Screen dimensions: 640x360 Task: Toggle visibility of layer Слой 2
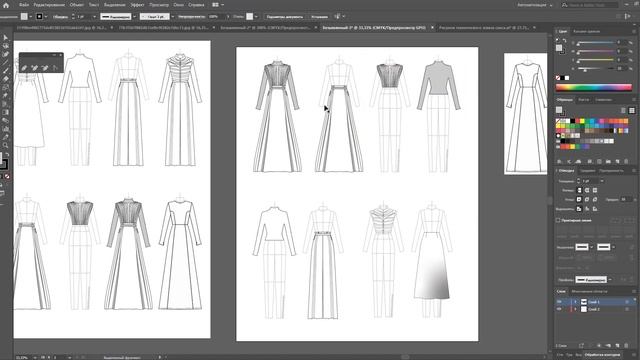pyautogui.click(x=559, y=309)
